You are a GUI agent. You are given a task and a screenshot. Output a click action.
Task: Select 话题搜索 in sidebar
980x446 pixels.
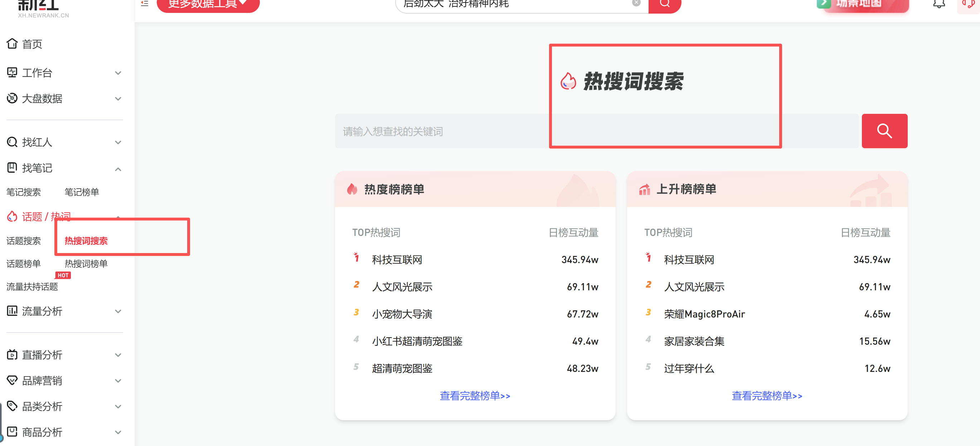24,241
